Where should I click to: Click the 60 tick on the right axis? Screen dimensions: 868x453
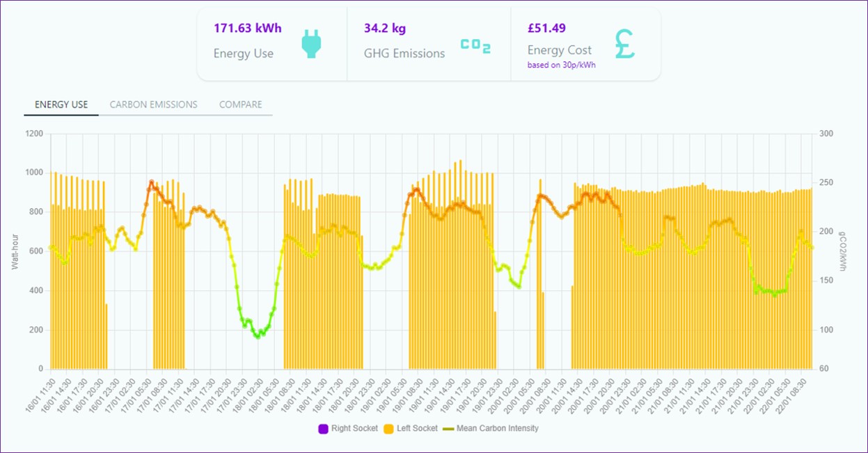pyautogui.click(x=825, y=369)
